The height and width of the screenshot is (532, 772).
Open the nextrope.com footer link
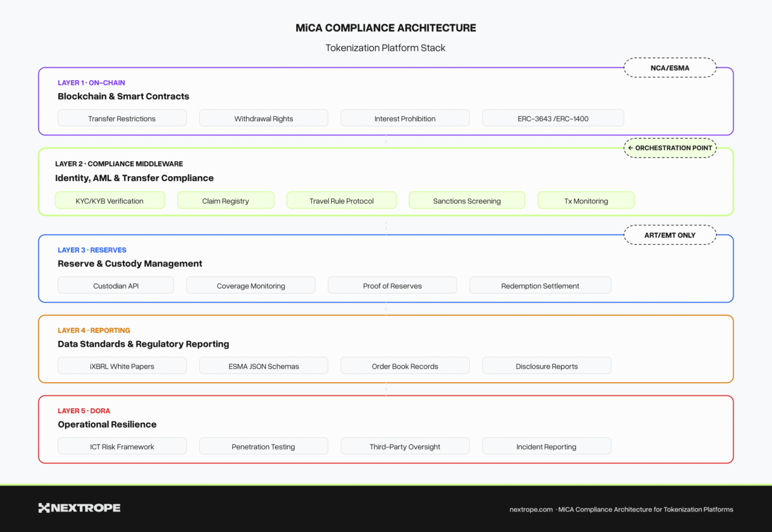point(531,510)
